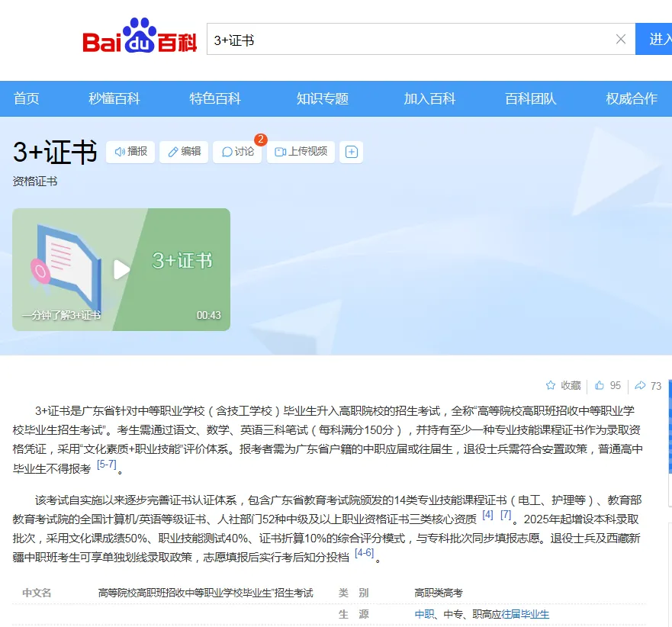Open the 权威合作 nav tab
672x627 pixels.
click(632, 98)
